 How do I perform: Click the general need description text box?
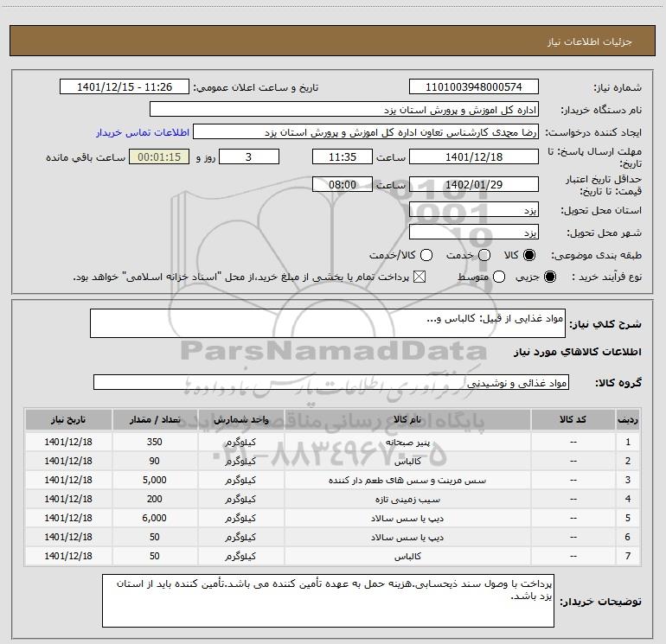[x=328, y=323]
